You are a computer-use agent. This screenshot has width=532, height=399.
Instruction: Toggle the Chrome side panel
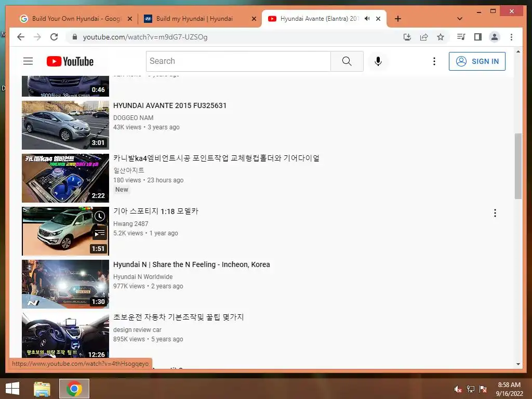[x=478, y=37]
